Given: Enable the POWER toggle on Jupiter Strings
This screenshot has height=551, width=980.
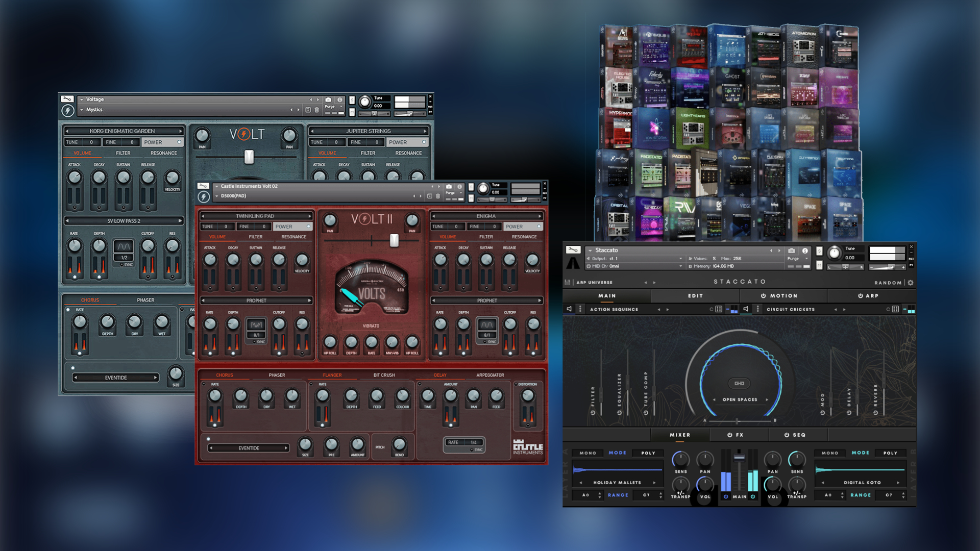Looking at the screenshot, I should click(x=407, y=142).
